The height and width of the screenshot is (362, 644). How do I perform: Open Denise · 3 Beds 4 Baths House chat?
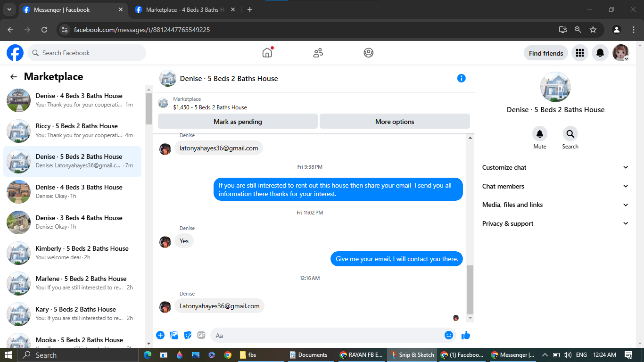[x=72, y=222]
